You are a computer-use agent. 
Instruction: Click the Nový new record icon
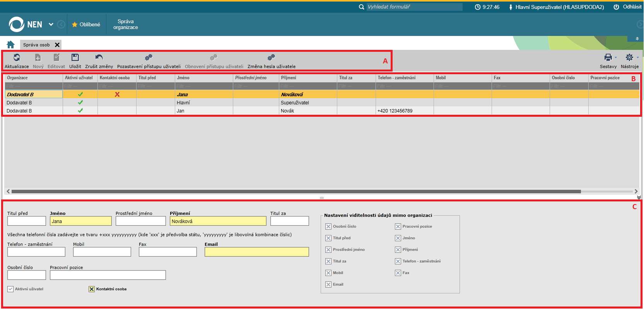(x=38, y=58)
